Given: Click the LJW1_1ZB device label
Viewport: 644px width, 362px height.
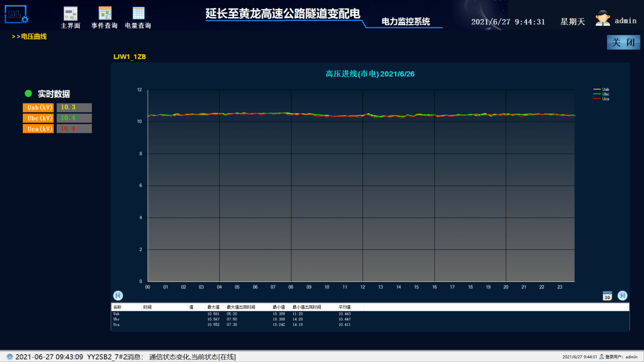Looking at the screenshot, I should point(129,57).
